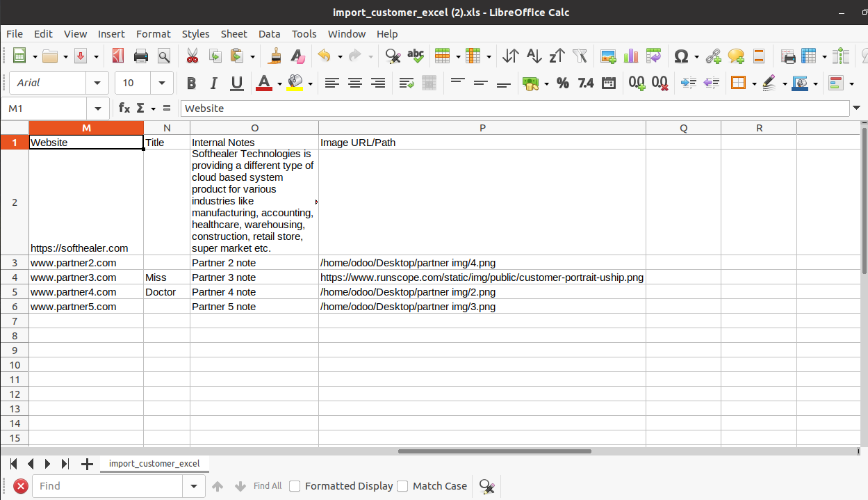Click the Clone Formatting paintbrush icon
Screen dimensions: 868x500
tap(275, 56)
